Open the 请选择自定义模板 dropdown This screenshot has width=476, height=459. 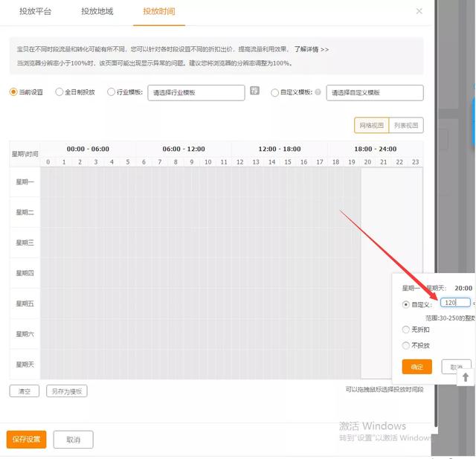point(375,92)
